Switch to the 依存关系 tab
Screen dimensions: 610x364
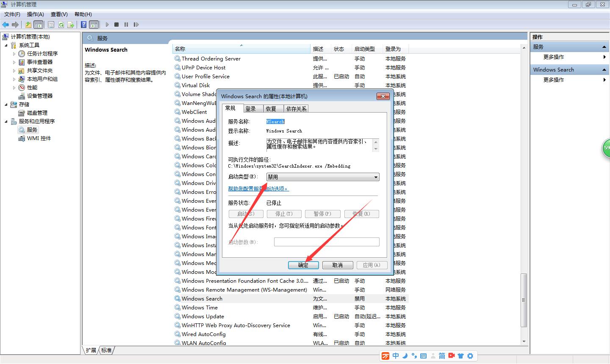point(296,109)
